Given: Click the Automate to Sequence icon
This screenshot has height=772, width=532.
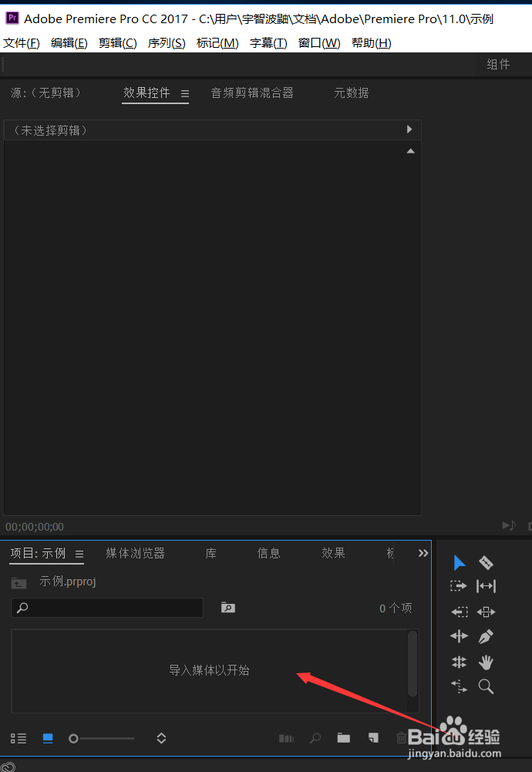Looking at the screenshot, I should 286,738.
